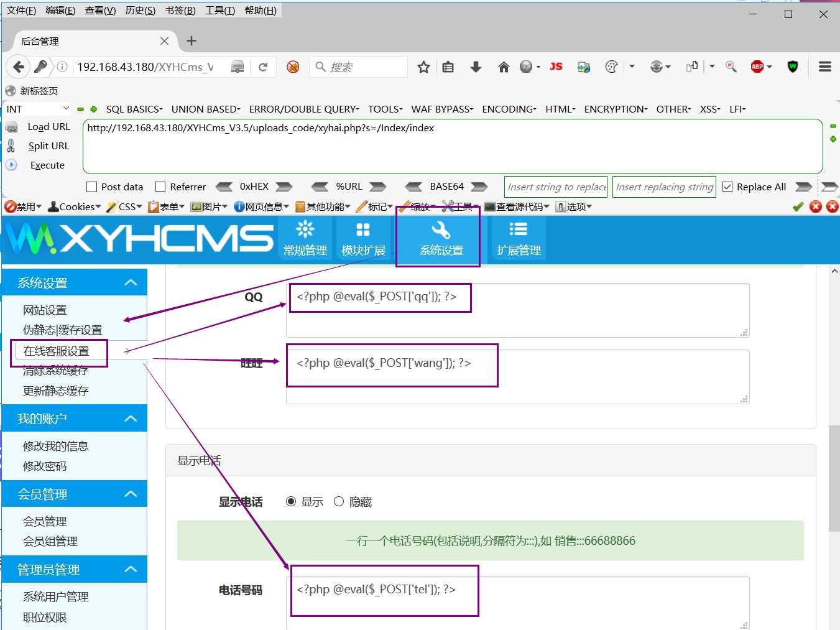Open the WAF BYPASS dropdown
Viewport: 840px width, 630px height.
tap(442, 109)
